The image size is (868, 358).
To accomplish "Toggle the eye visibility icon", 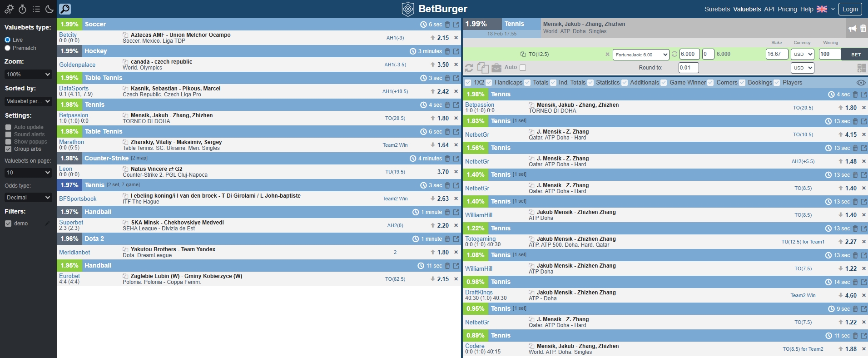I will pos(861,83).
